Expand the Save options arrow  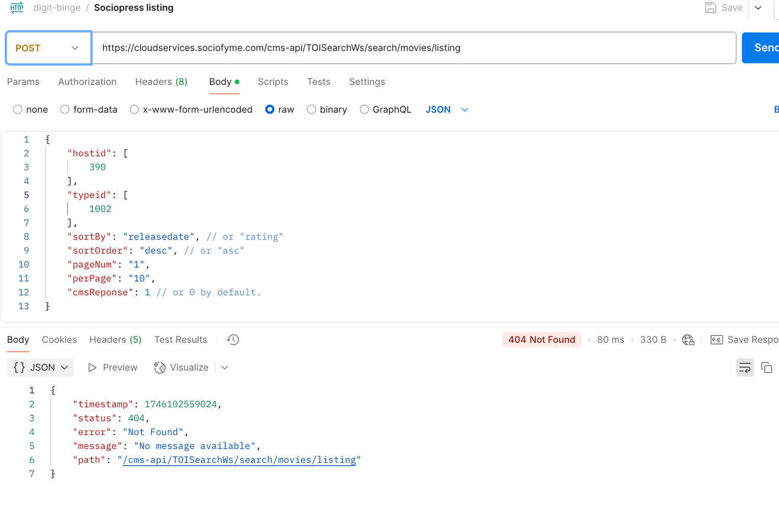pyautogui.click(x=758, y=8)
